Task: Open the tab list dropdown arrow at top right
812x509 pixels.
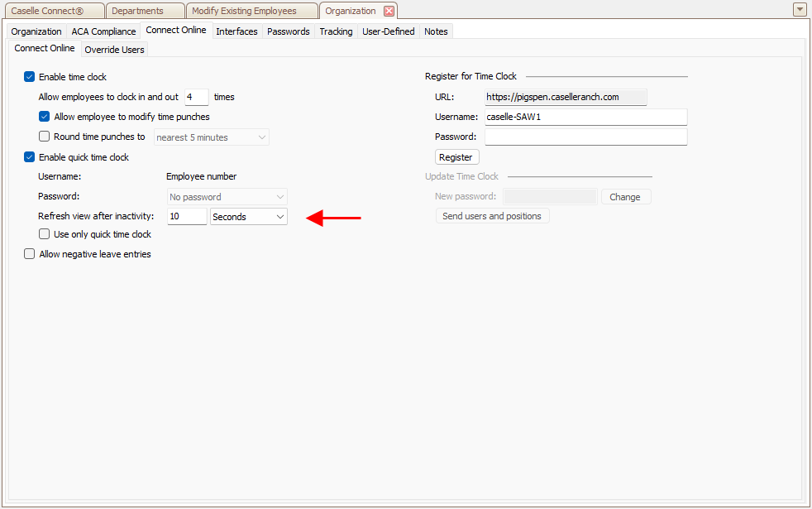Action: 799,10
